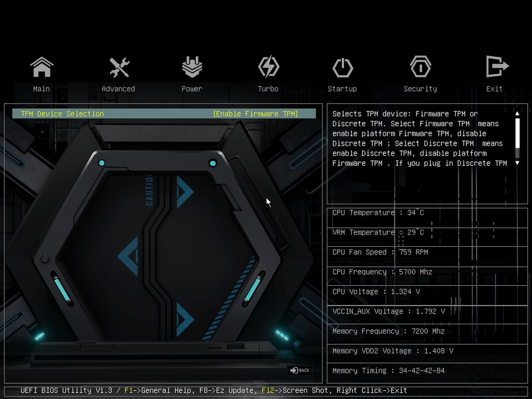Click the Startup power icon
The height and width of the screenshot is (399, 532).
coord(342,68)
